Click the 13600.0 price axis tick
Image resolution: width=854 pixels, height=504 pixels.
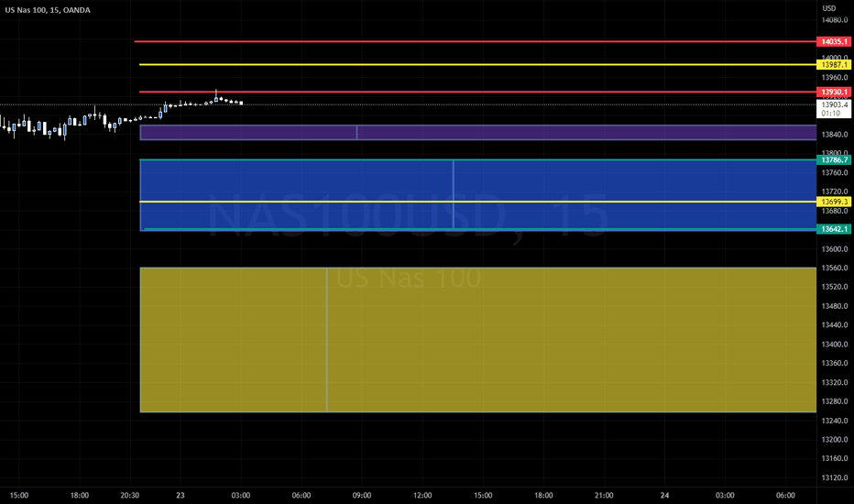point(835,249)
